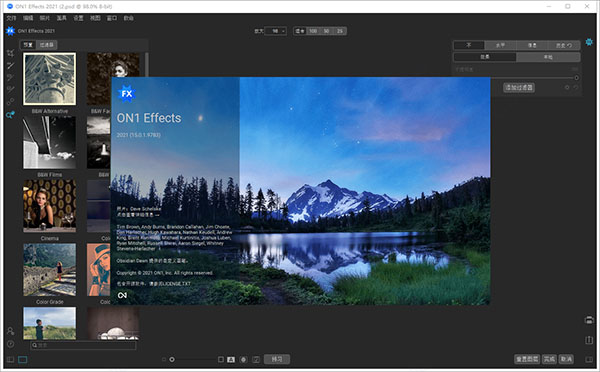Screen dimensions: 600x372
Task: Adjust the opacity slider handle in right panel
Action: tap(576, 78)
